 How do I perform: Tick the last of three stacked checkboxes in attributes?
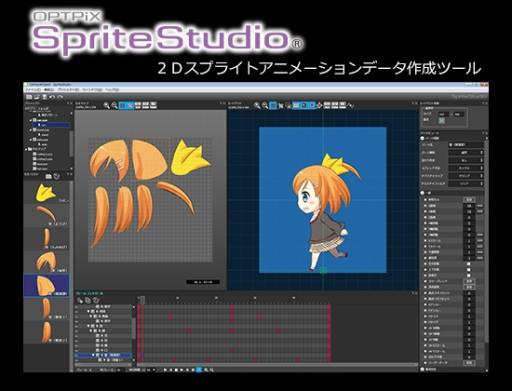coord(469,276)
